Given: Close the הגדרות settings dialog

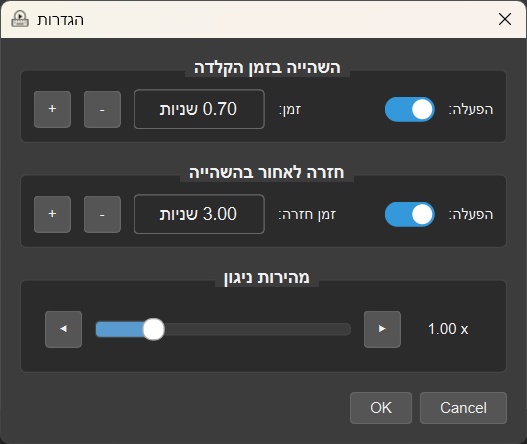Looking at the screenshot, I should [x=505, y=19].
